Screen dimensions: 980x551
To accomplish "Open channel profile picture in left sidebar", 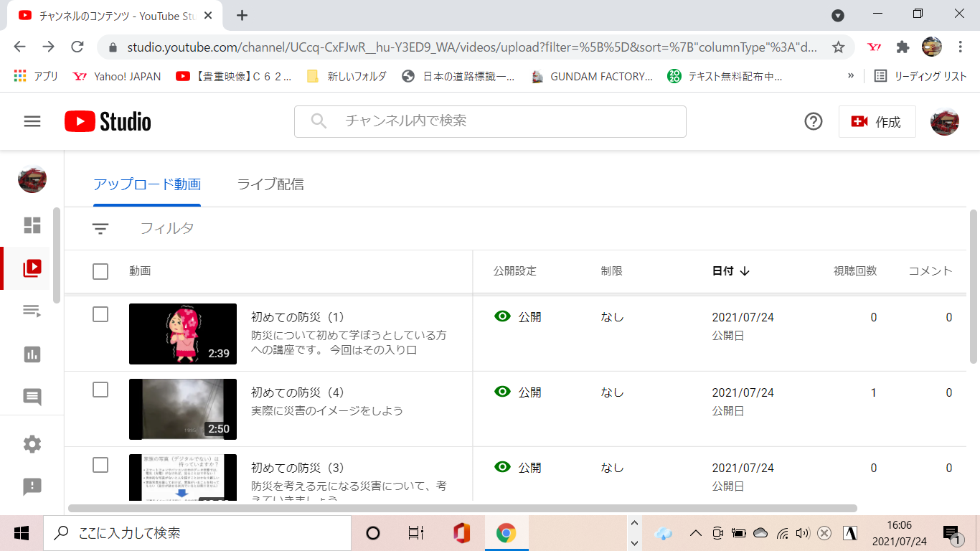I will [32, 179].
